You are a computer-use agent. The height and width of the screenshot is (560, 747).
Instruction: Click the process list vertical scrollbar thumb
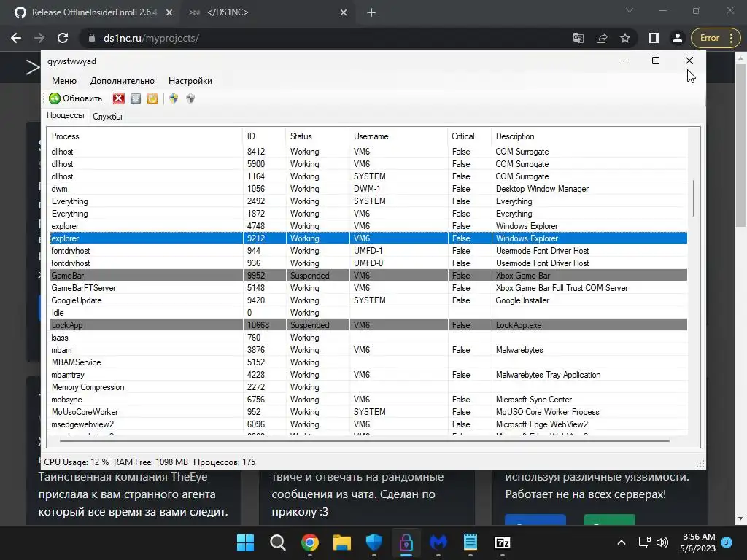tap(694, 198)
